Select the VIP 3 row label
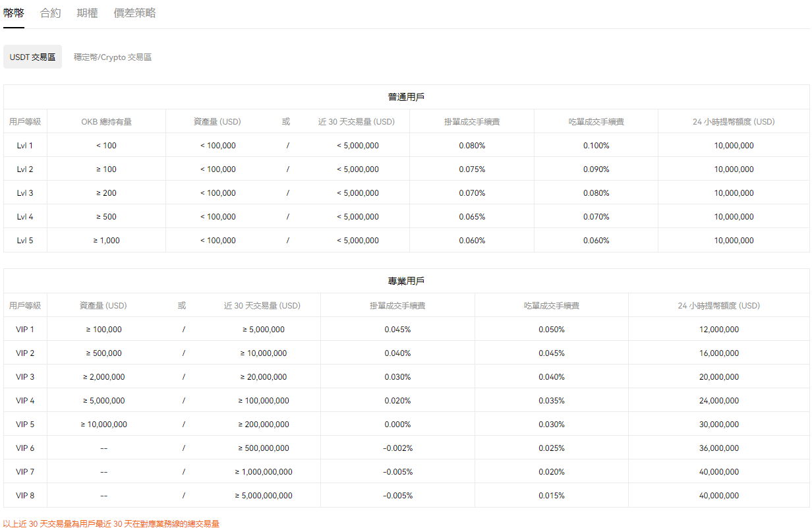Viewport: 812px width, 530px height. click(25, 377)
